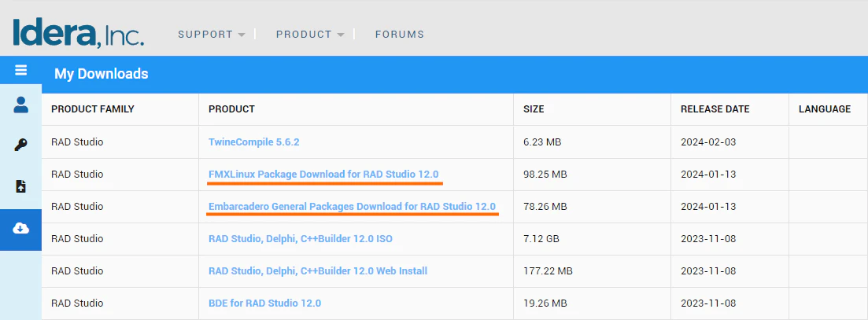The height and width of the screenshot is (320, 868).
Task: Click the SIZE column header
Action: click(534, 109)
